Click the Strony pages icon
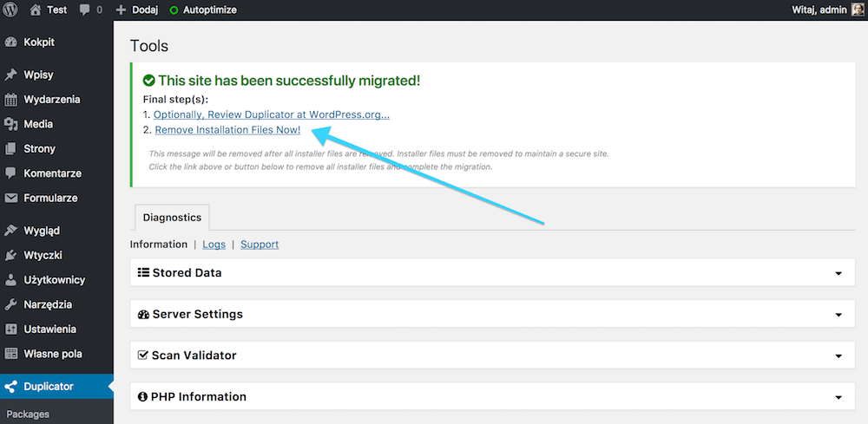This screenshot has width=868, height=424. point(10,149)
